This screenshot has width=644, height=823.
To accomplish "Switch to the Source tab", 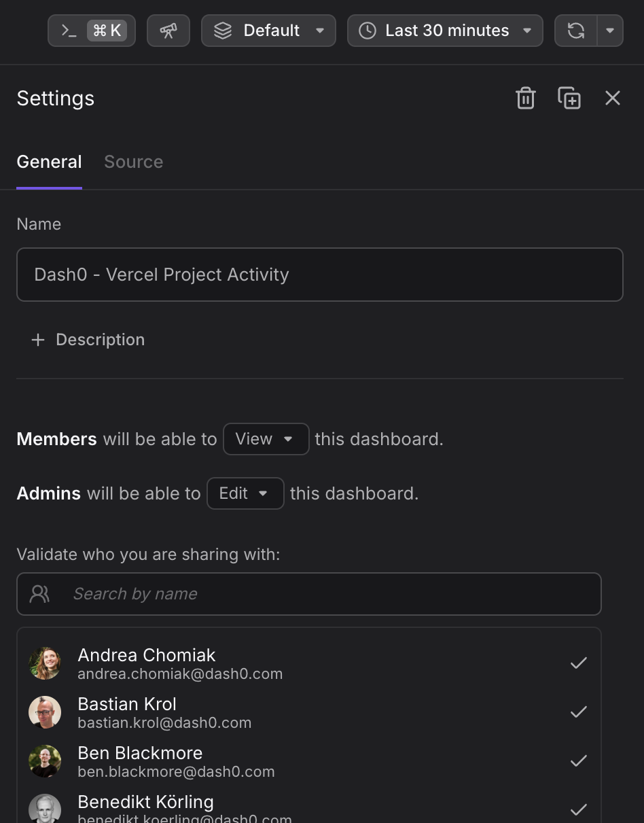I will pos(133,162).
